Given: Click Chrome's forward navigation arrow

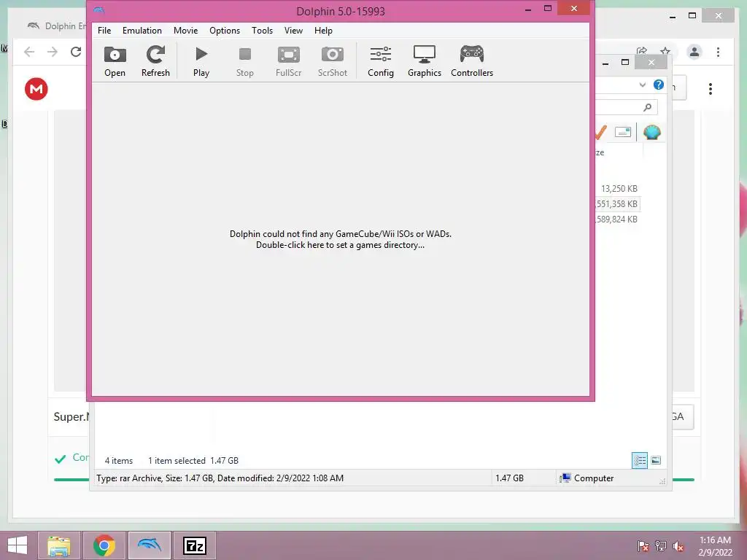Looking at the screenshot, I should (53, 52).
